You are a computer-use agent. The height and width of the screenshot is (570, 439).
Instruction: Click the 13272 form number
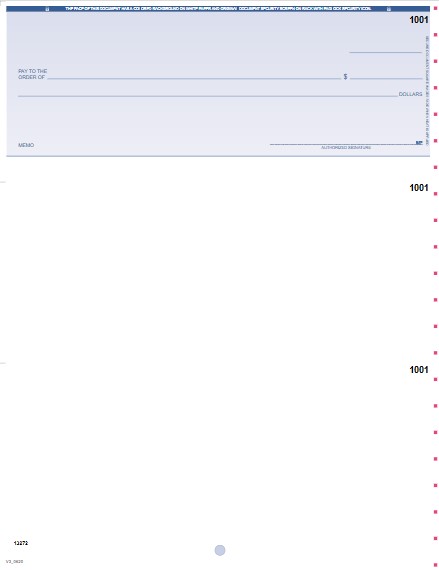click(x=21, y=543)
